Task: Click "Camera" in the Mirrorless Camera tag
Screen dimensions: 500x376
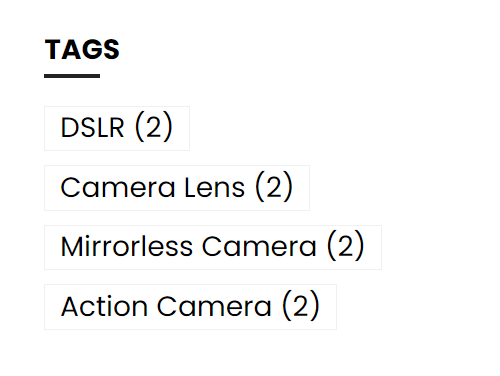Action: [x=259, y=247]
